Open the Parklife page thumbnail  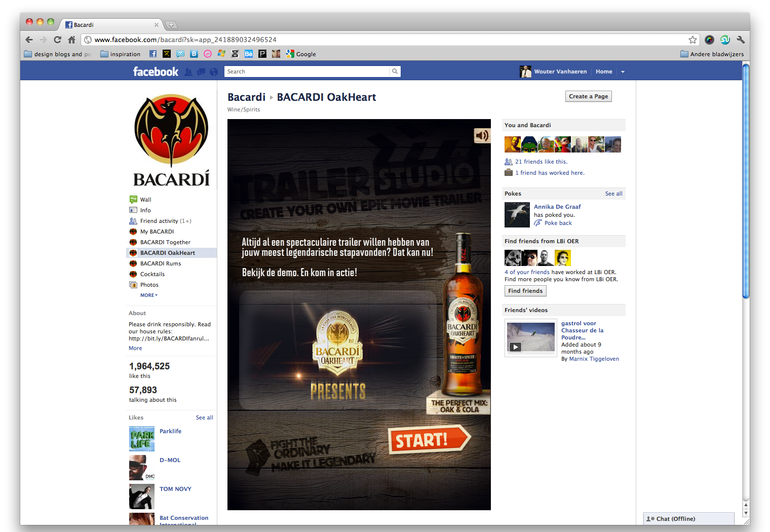[142, 438]
